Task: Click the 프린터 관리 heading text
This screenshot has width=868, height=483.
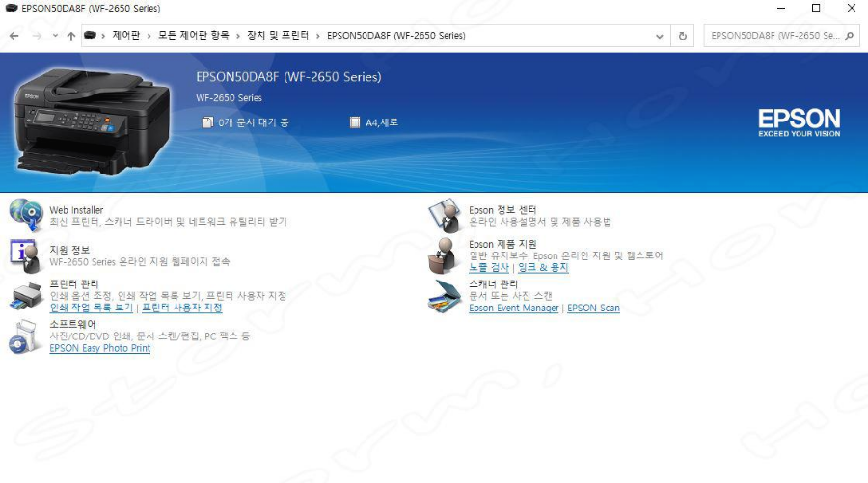Action: click(x=74, y=283)
